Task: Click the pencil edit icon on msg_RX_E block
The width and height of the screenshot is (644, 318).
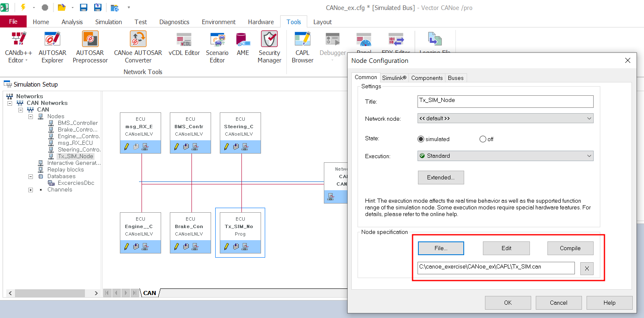Action: 127,147
